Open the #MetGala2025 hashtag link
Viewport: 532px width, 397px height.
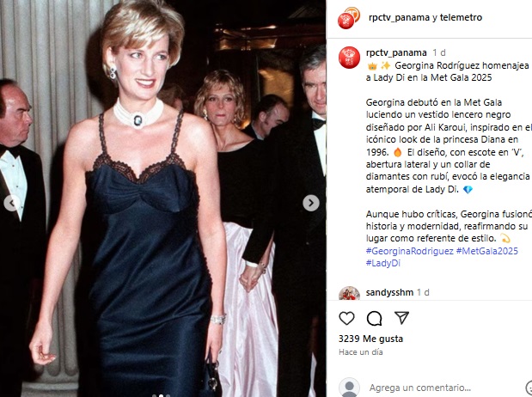pos(486,251)
